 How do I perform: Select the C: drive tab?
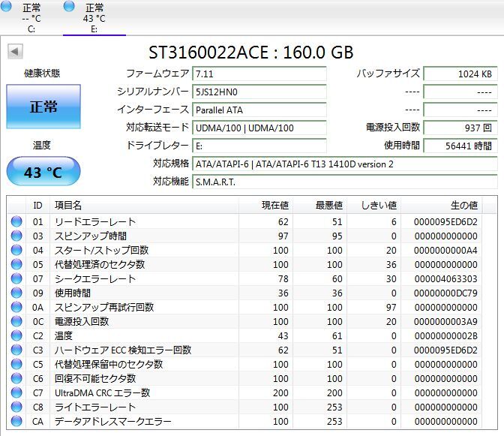[x=31, y=18]
